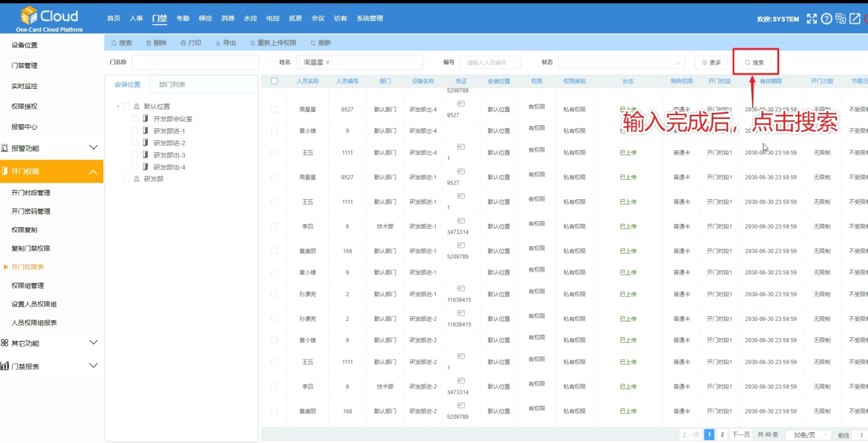Viewport: 868px width, 443px height.
Task: Tick the select-all checkbox in table header
Action: pyautogui.click(x=274, y=81)
